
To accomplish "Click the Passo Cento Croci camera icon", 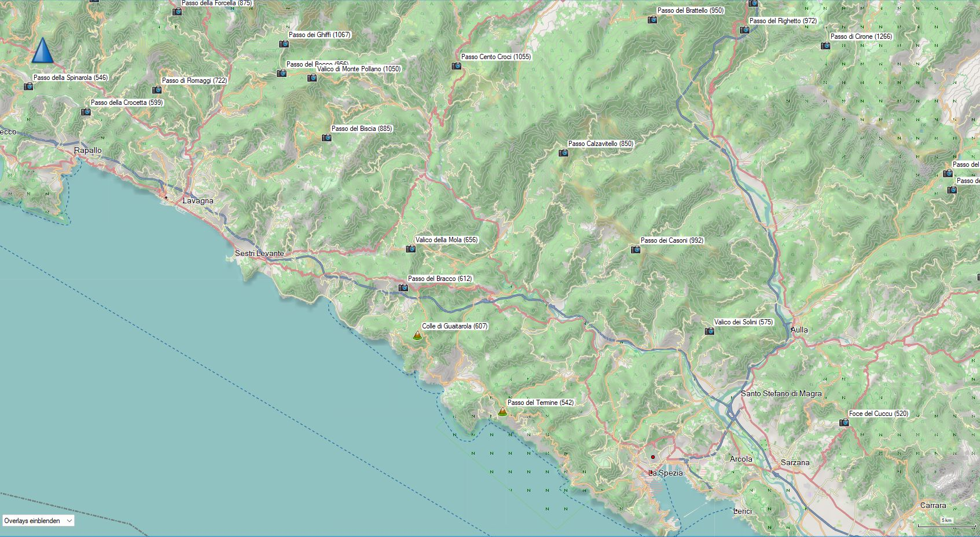I will (x=456, y=66).
